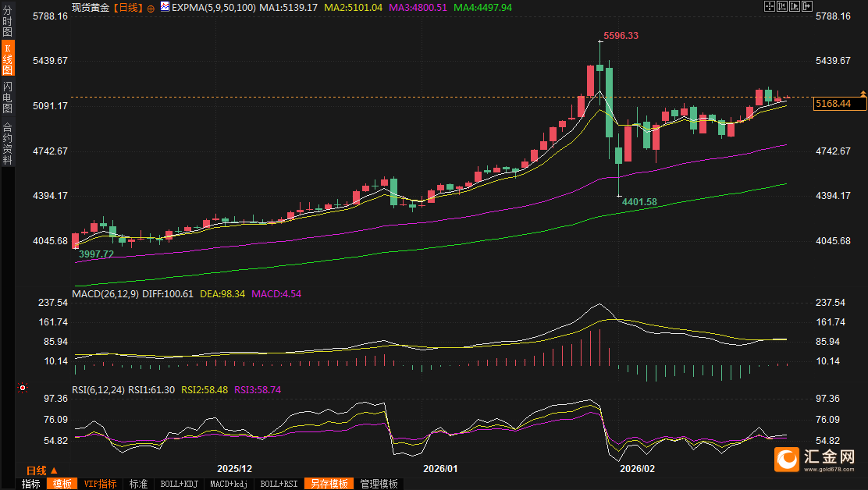
Task: Click the red sun marker beside RSI panel
Action: [x=22, y=389]
